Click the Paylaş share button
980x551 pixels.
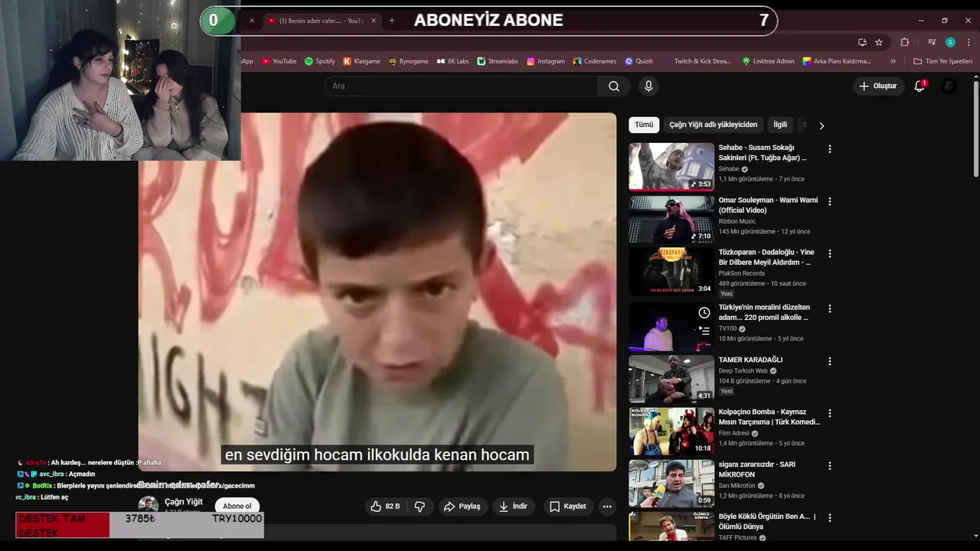(462, 506)
